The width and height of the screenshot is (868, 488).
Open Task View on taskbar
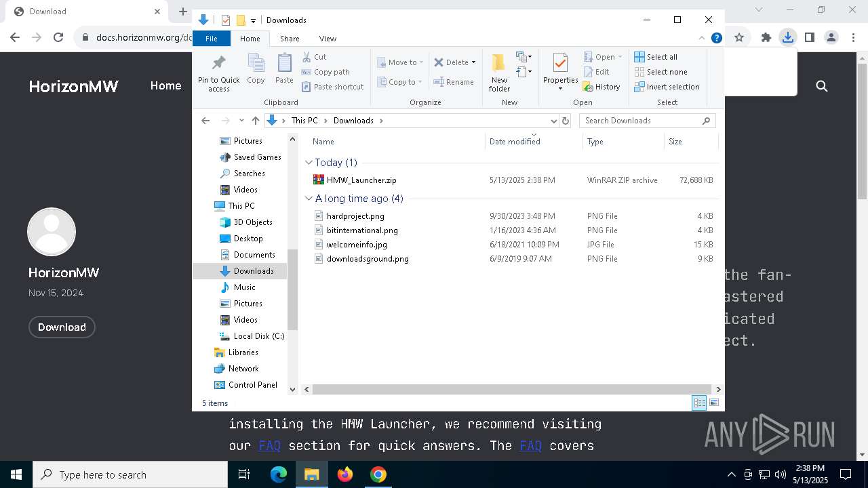point(244,474)
